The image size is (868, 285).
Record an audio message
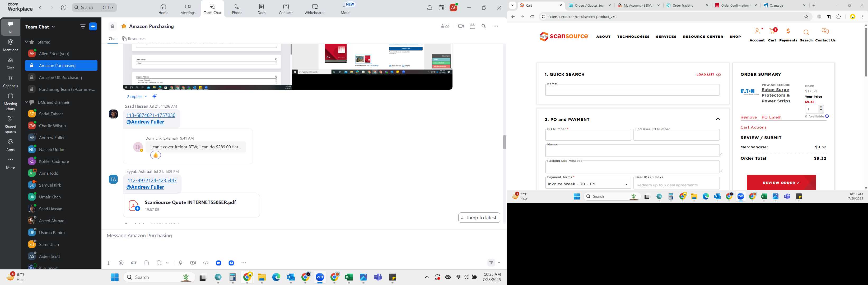tap(180, 263)
